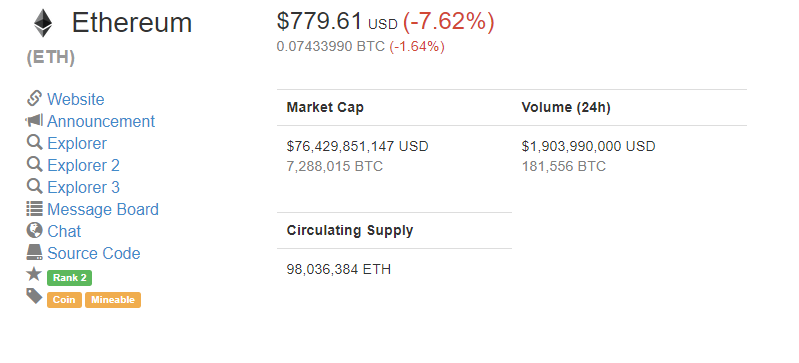Click the drive icon beside Source Code
799x363 pixels.
34,252
